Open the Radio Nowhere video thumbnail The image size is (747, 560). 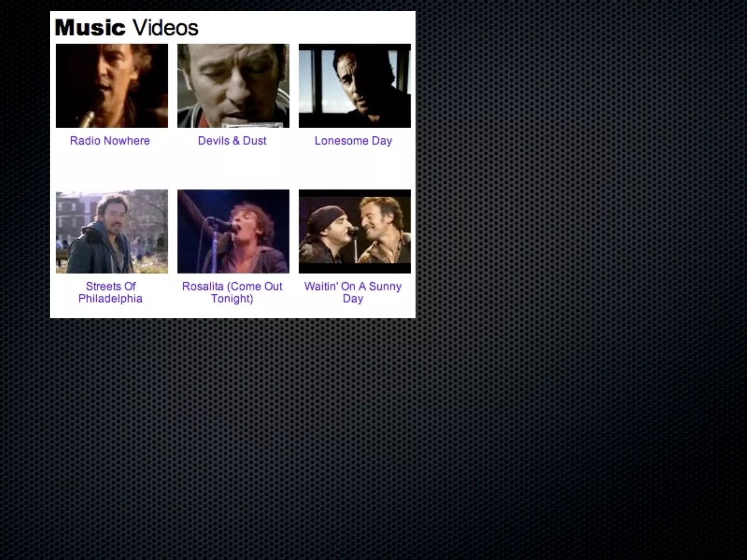pos(112,86)
